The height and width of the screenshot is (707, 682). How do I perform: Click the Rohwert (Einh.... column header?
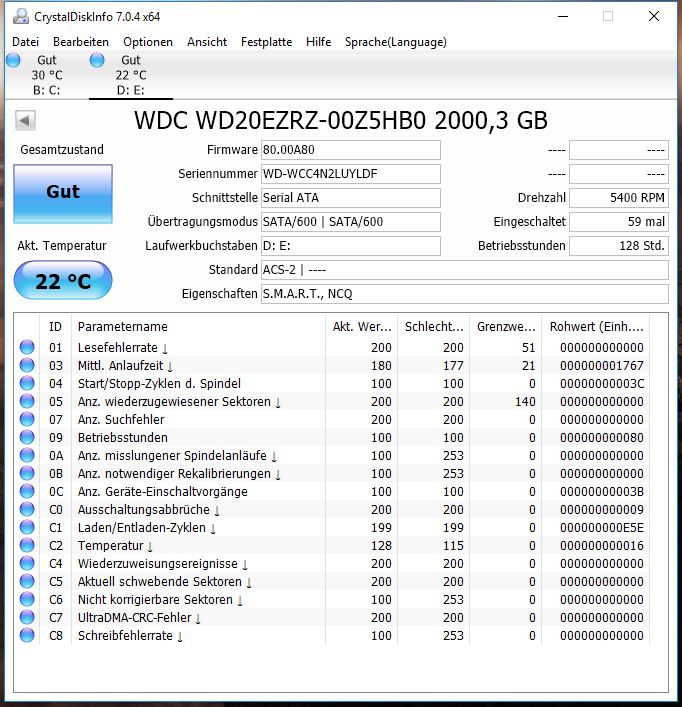pos(596,326)
